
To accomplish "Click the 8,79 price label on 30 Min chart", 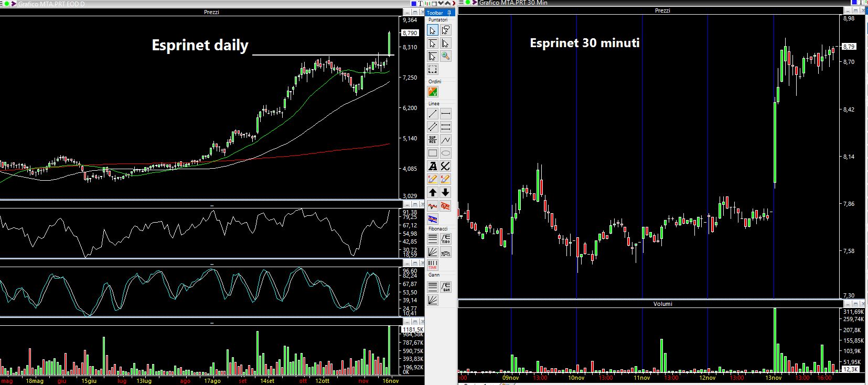I will (x=849, y=47).
